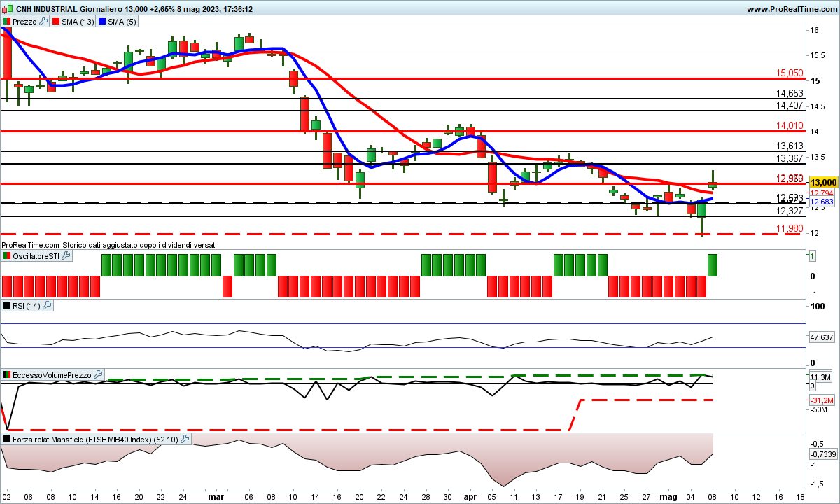Viewport: 840px width, 504px height.
Task: Select the Prezzo panel label
Action: (25, 22)
